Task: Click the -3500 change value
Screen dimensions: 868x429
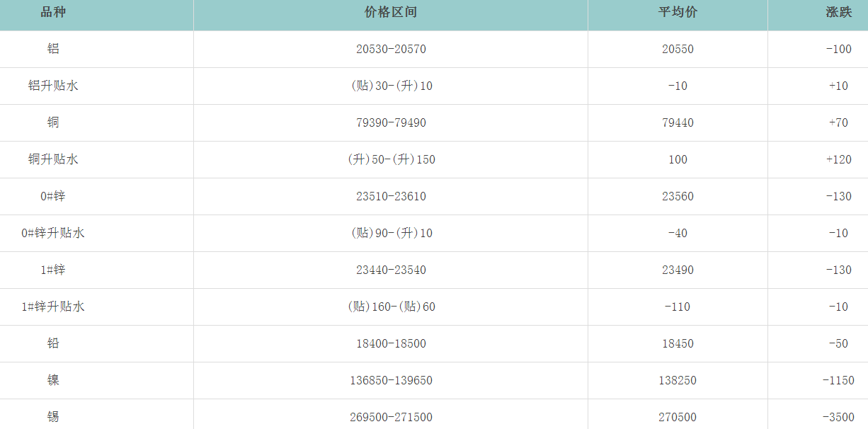Action: 838,417
